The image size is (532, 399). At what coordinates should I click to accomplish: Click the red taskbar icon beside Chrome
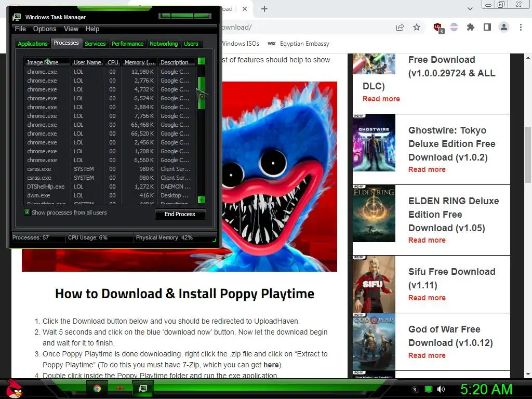[120, 389]
